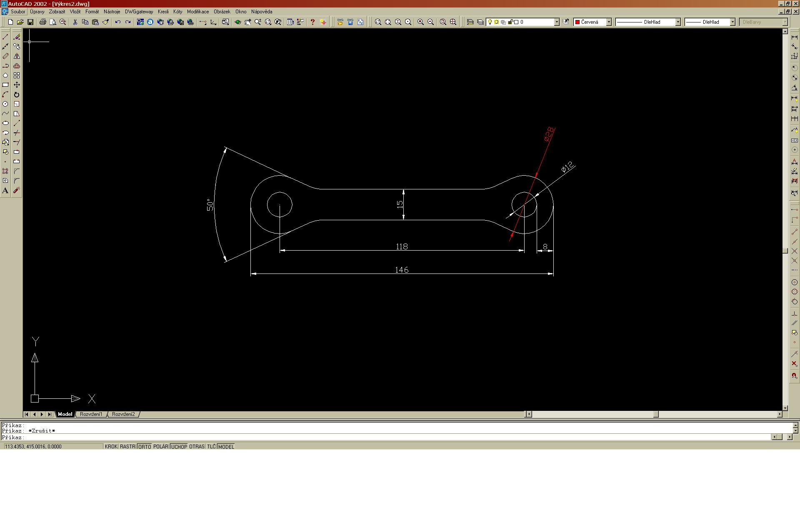
Task: Toggle layer 0 lightbulb visibility
Action: (x=490, y=22)
